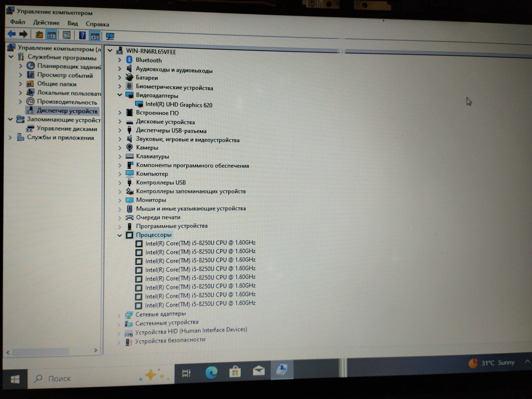The width and height of the screenshot is (532, 399).
Task: Click the Windows Start button
Action: point(15,379)
